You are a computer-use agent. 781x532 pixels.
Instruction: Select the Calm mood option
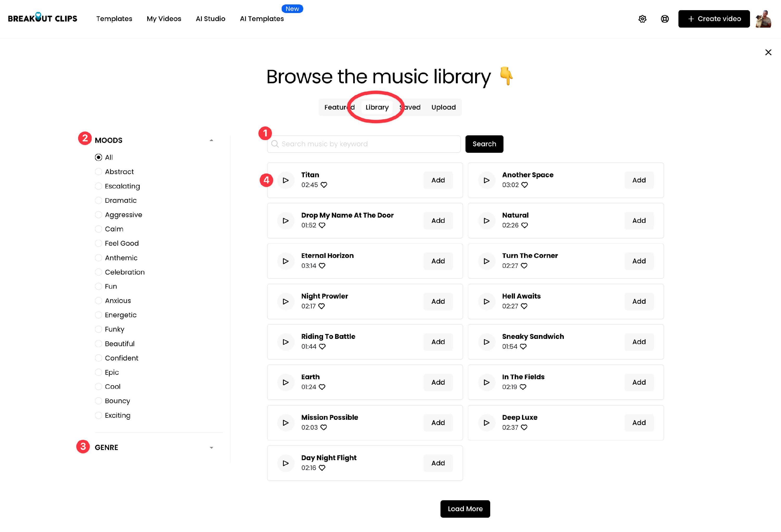tap(98, 229)
